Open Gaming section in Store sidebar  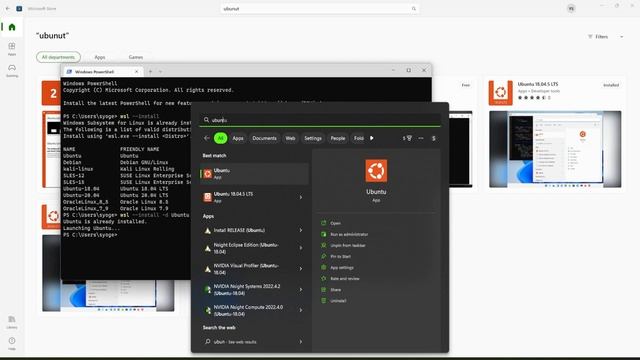coord(12,70)
